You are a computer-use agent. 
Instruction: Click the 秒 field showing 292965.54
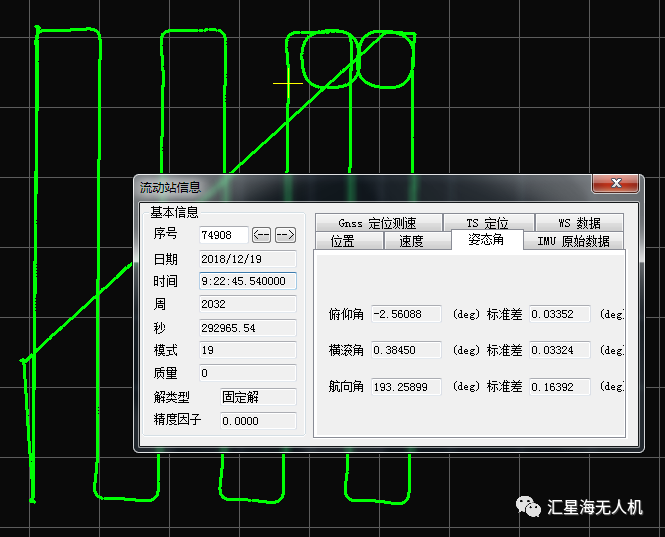point(247,327)
